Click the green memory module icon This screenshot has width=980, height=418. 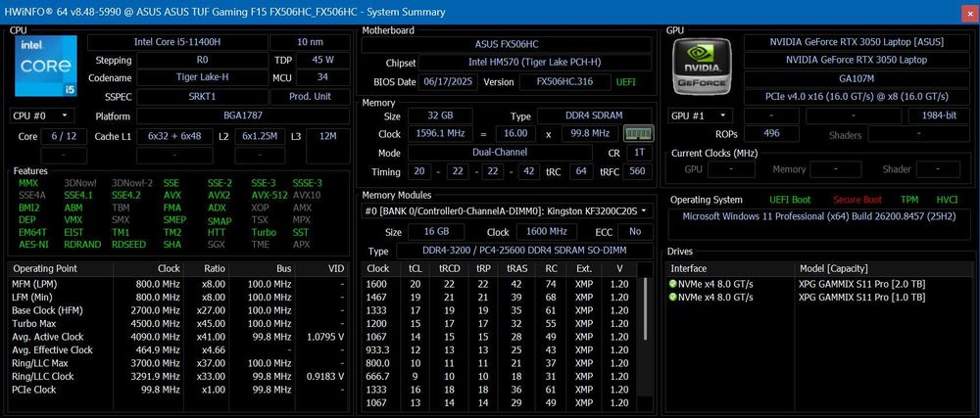click(638, 133)
